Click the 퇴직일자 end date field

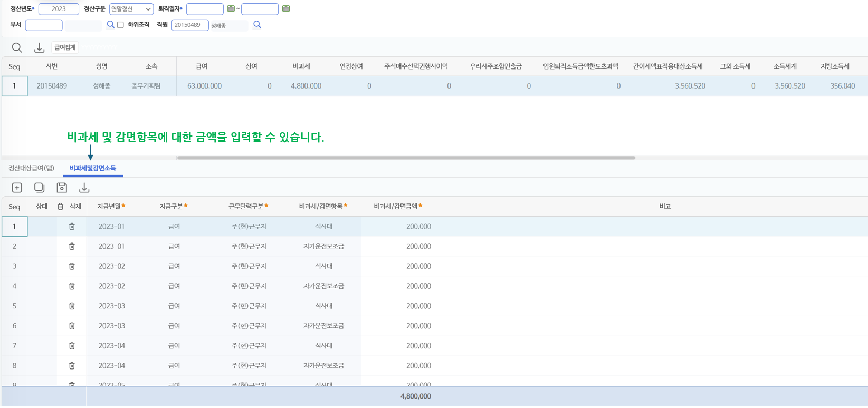[260, 9]
